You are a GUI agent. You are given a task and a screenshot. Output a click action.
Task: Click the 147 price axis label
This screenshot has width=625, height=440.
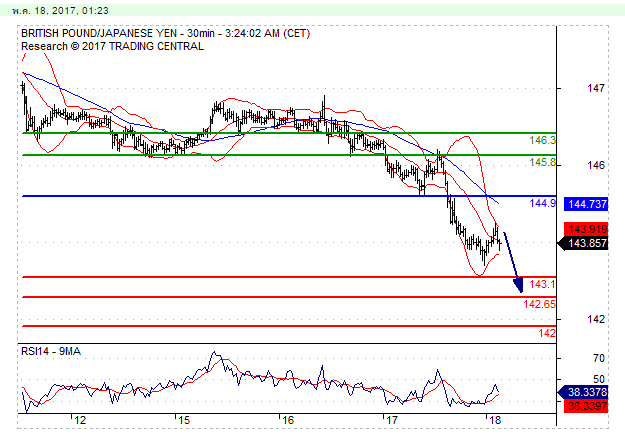pos(596,88)
